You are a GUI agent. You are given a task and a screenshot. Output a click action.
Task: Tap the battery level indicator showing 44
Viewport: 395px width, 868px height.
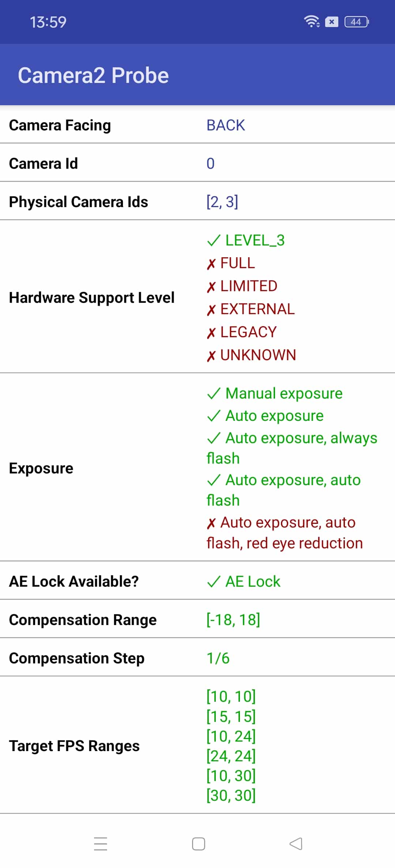point(357,22)
